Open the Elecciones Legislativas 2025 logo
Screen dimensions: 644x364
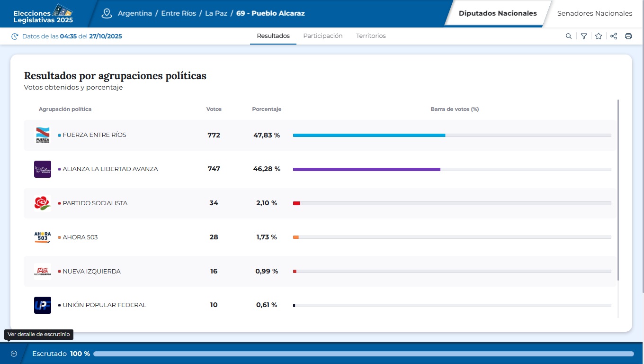[x=44, y=14]
